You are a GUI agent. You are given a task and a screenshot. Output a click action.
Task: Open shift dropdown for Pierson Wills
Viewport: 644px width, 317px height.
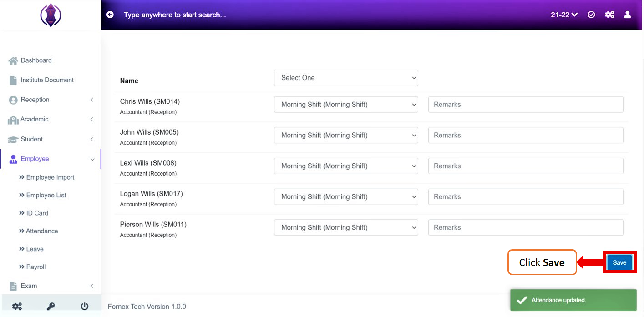(346, 227)
